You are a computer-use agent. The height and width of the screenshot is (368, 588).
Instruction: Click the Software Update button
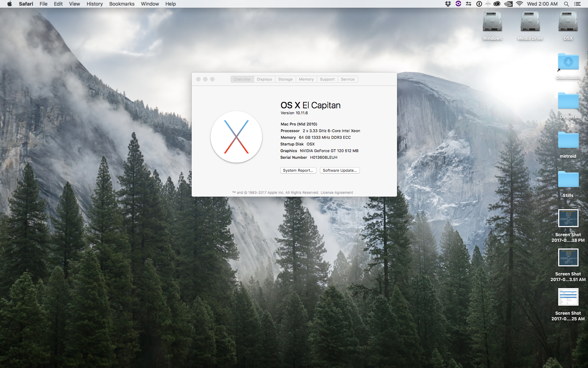340,170
